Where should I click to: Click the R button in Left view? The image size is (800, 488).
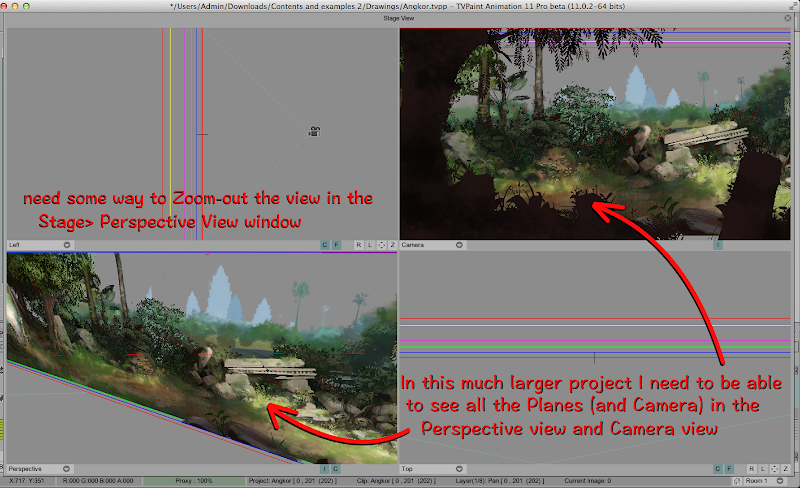(x=359, y=245)
